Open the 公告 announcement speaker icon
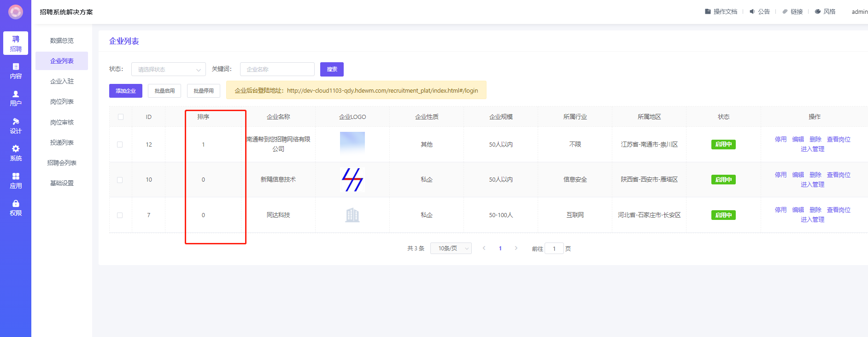Image resolution: width=868 pixels, height=337 pixels. 752,12
